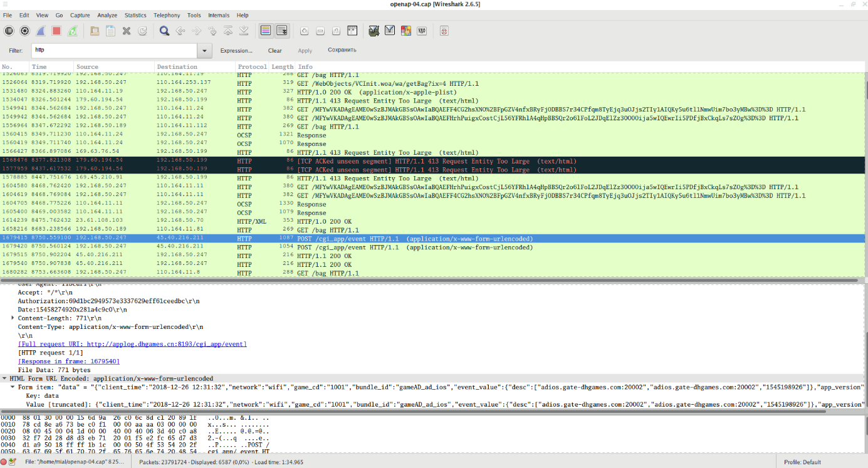This screenshot has height=468, width=868.
Task: Follow the Response in frame 1679540 link
Action: click(69, 361)
